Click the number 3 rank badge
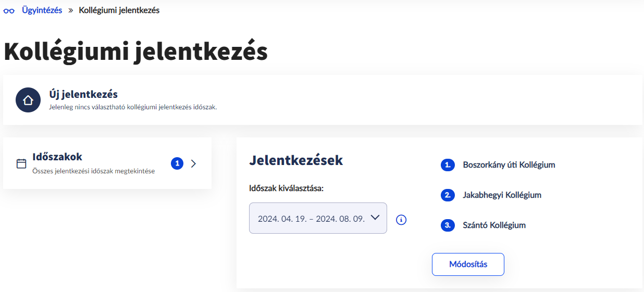 [448, 225]
